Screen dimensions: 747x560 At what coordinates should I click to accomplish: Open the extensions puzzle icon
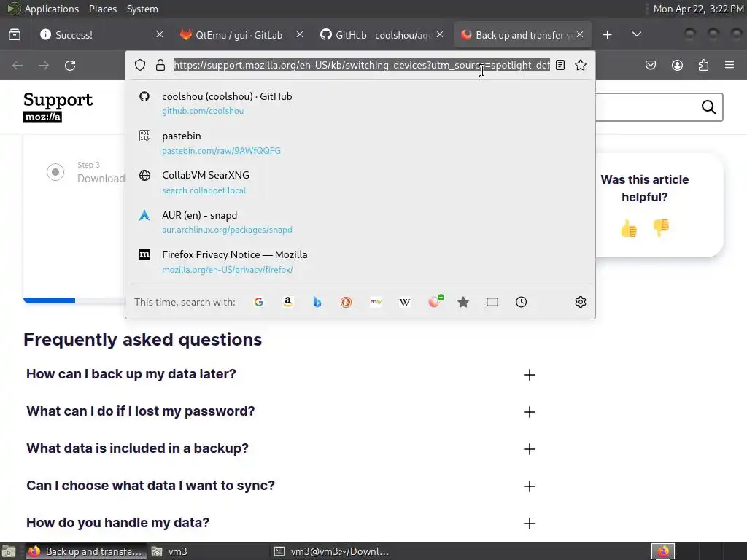click(703, 65)
